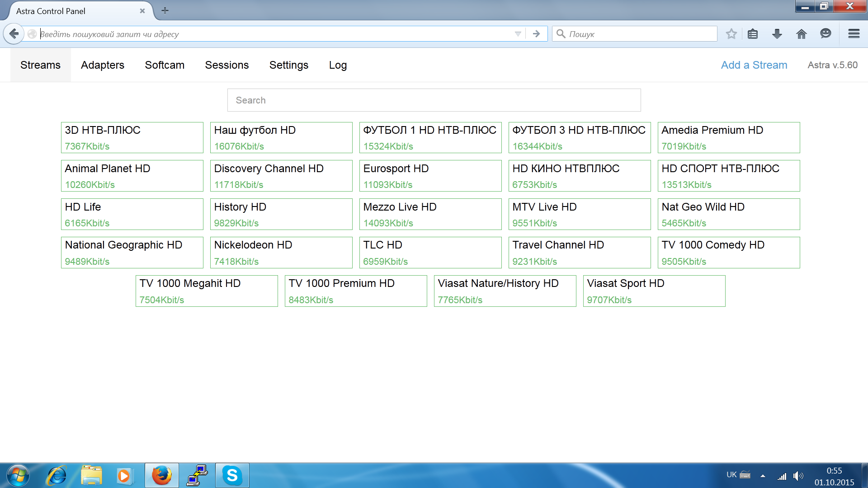Click the Go arrow in the address bar
The image size is (868, 488).
coord(536,34)
